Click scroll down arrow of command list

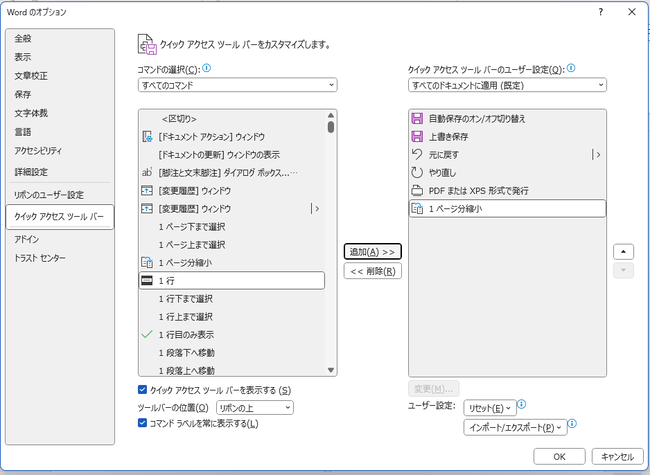pos(331,370)
